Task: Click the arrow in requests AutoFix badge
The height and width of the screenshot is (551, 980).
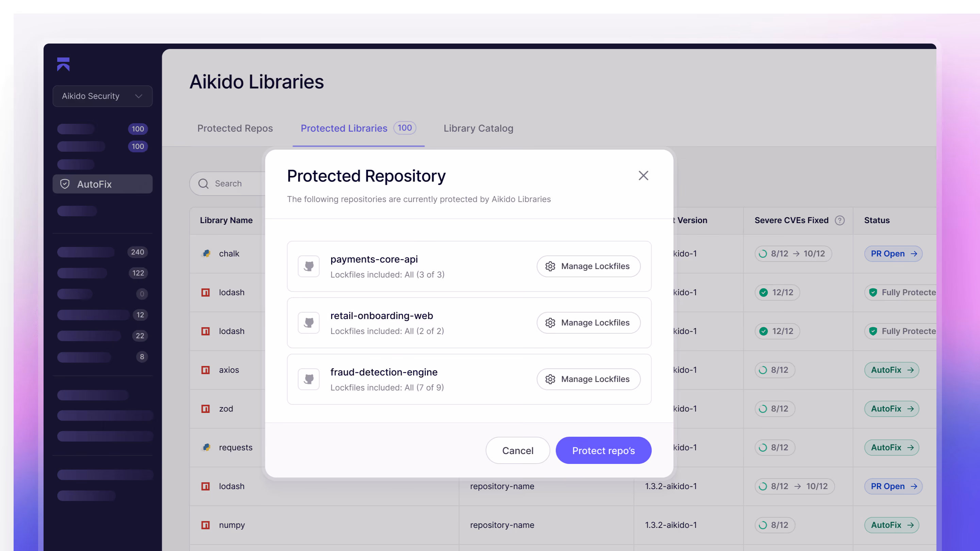Action: pyautogui.click(x=910, y=448)
